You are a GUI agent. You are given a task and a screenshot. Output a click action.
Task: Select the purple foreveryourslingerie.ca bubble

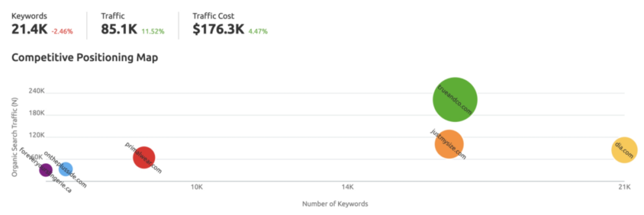pos(45,170)
